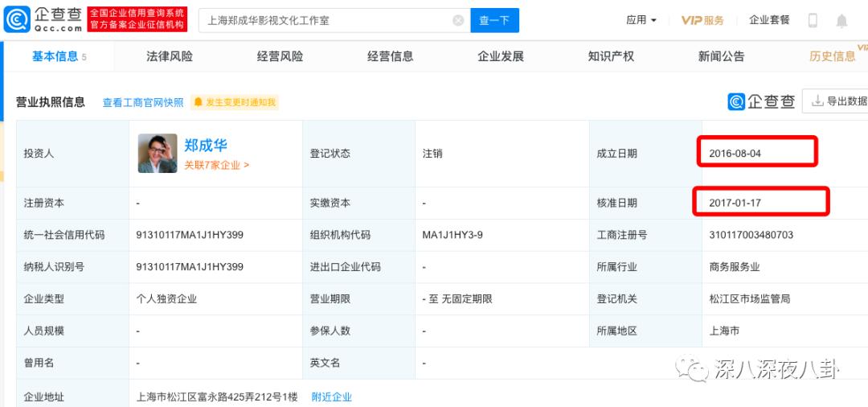The image size is (868, 407).
Task: Focus the company name search field
Action: click(x=334, y=20)
